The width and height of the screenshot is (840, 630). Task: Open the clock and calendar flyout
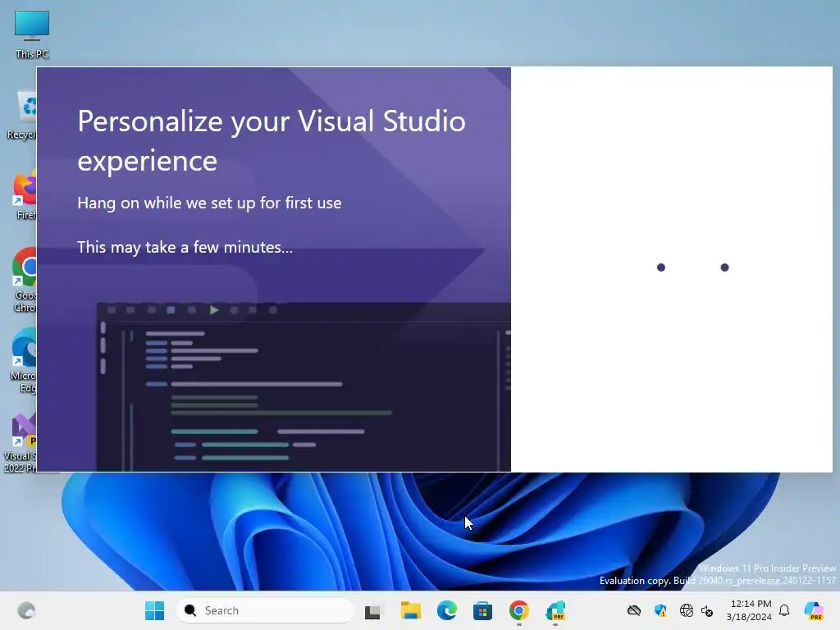point(749,610)
